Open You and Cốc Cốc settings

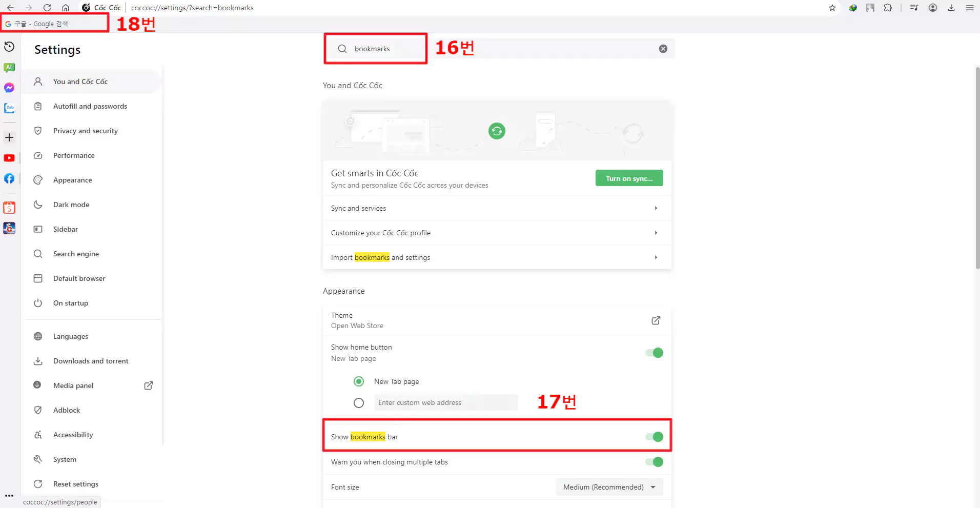coord(92,82)
